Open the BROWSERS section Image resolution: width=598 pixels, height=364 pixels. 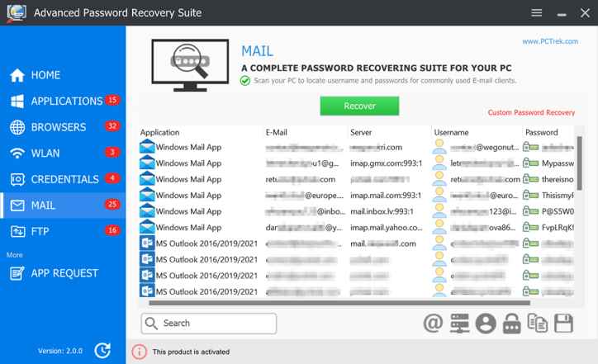[x=58, y=127]
